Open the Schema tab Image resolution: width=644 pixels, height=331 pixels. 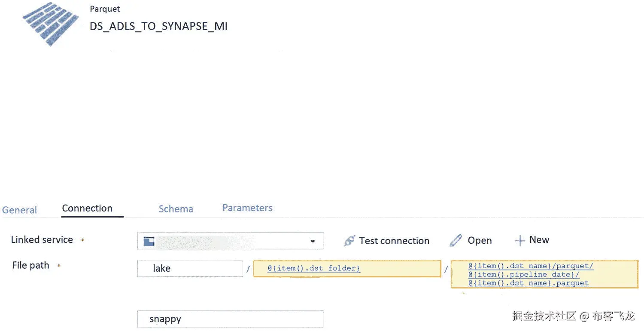tap(176, 208)
